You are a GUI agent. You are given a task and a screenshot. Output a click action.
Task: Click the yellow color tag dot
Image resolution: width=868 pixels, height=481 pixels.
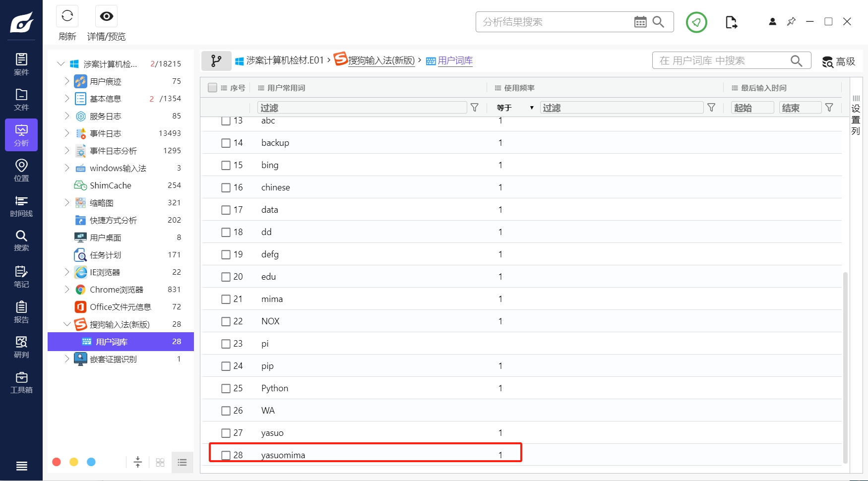[74, 462]
